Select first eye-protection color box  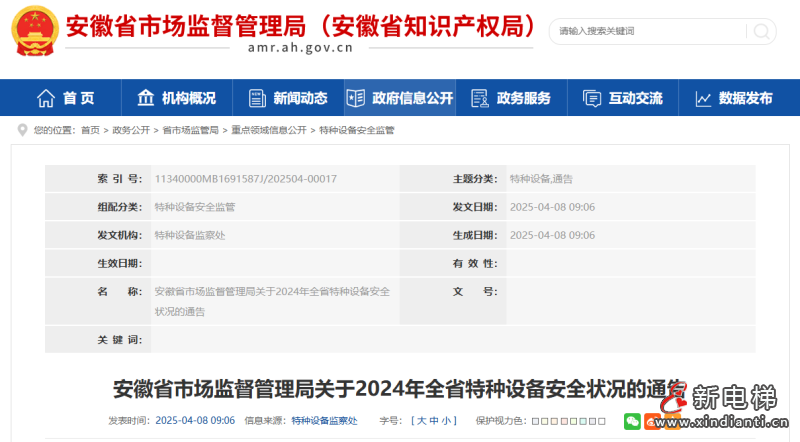(535, 421)
